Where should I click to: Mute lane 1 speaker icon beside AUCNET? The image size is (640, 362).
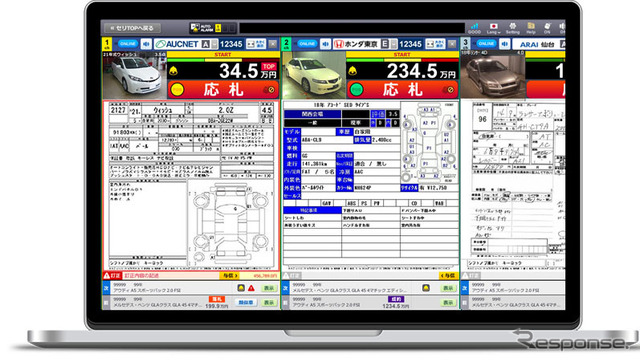click(146, 44)
